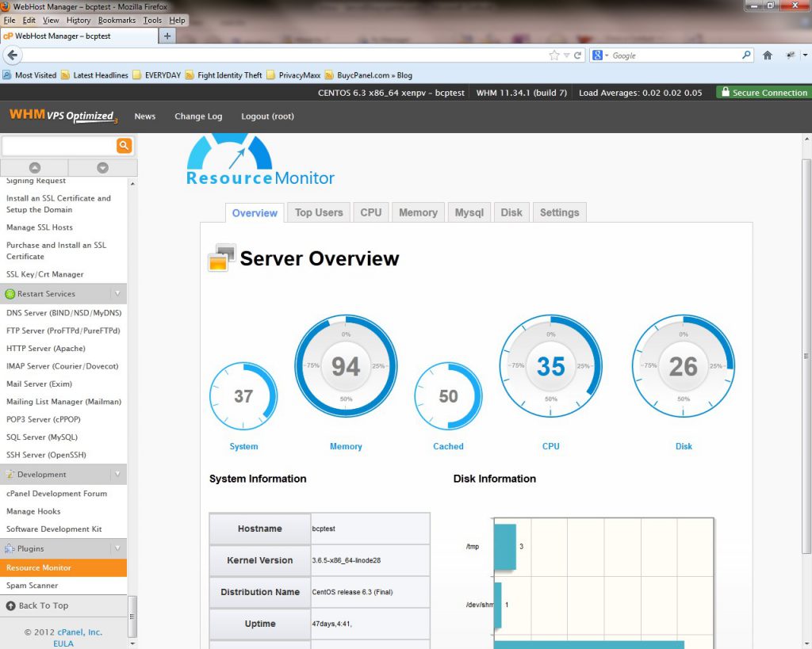This screenshot has height=649, width=812.
Task: Open the search engine dropdown arrow
Action: pyautogui.click(x=607, y=55)
